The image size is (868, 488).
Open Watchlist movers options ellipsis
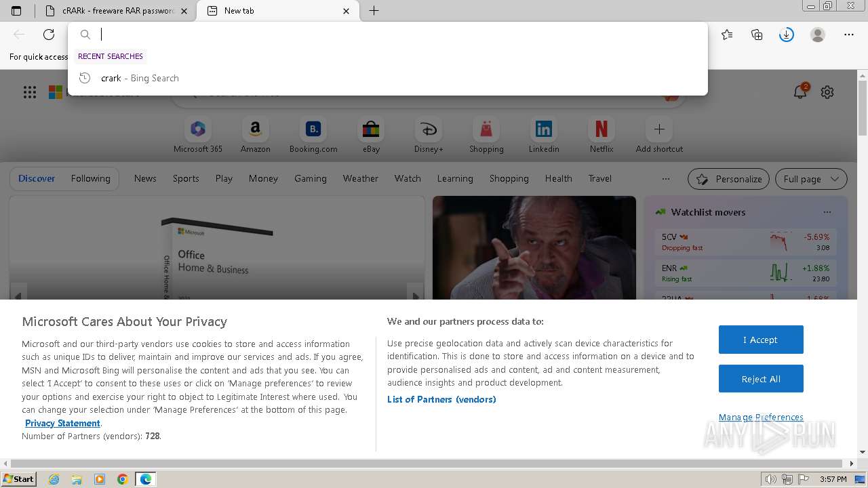pos(827,212)
